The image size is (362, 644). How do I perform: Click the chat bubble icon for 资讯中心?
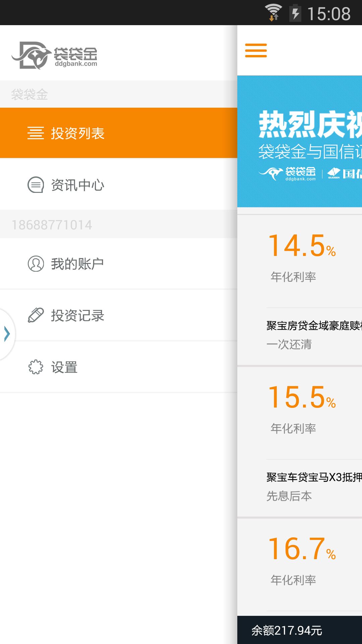click(36, 185)
